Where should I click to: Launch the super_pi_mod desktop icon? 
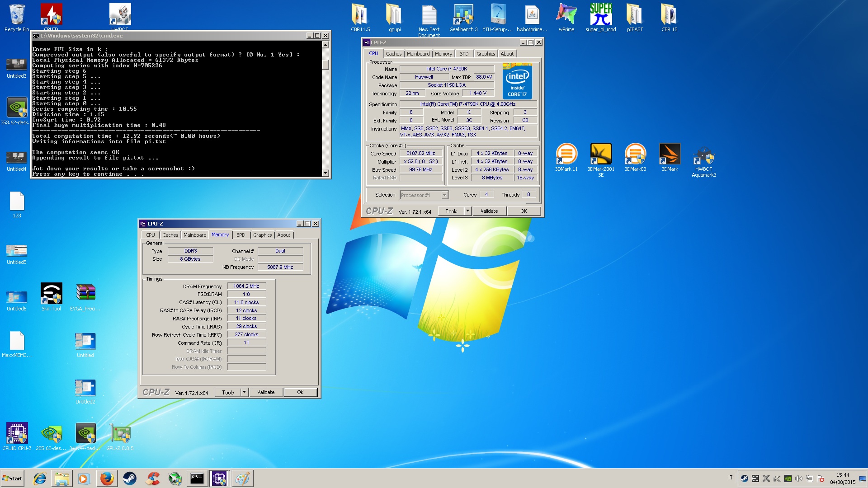[x=601, y=18]
